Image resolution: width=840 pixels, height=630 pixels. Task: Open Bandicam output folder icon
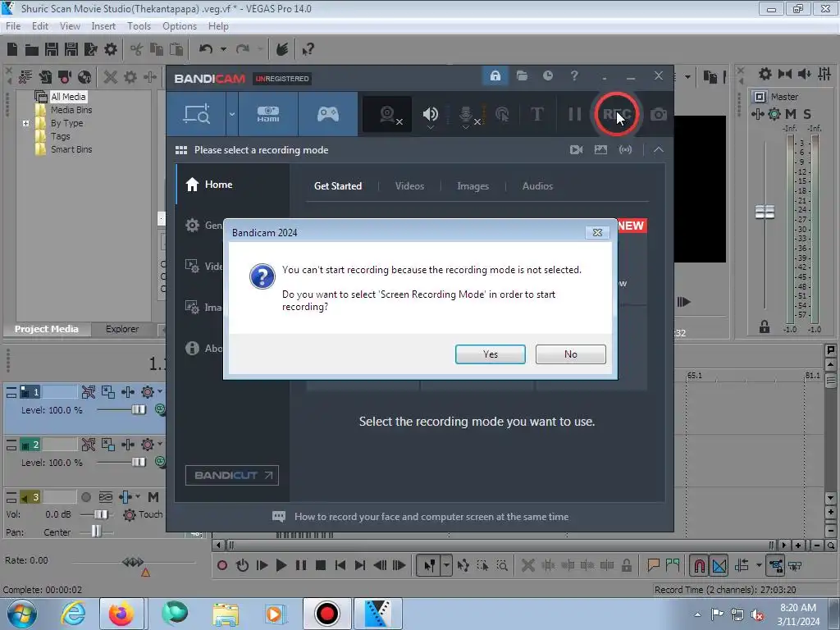click(522, 76)
